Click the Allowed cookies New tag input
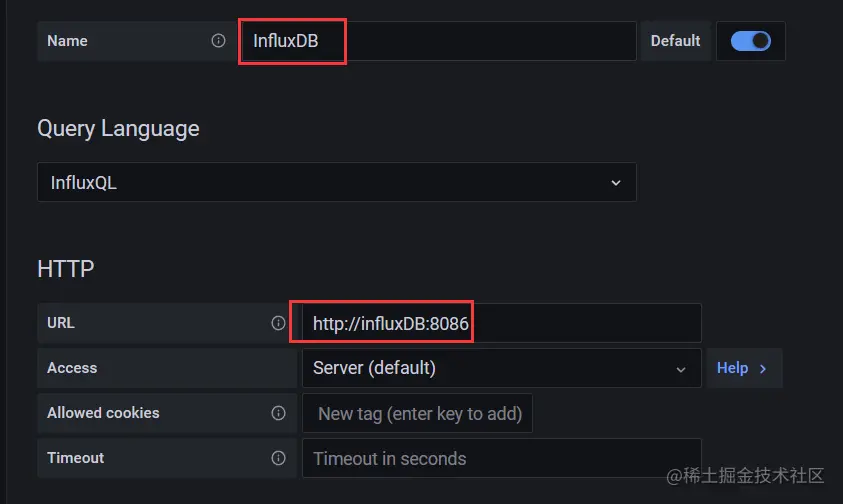 pyautogui.click(x=418, y=413)
